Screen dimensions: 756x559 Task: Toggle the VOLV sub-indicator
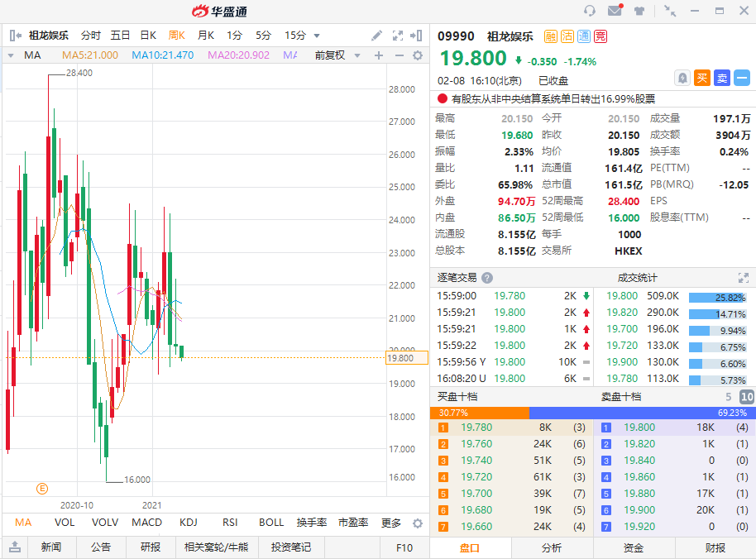104,523
